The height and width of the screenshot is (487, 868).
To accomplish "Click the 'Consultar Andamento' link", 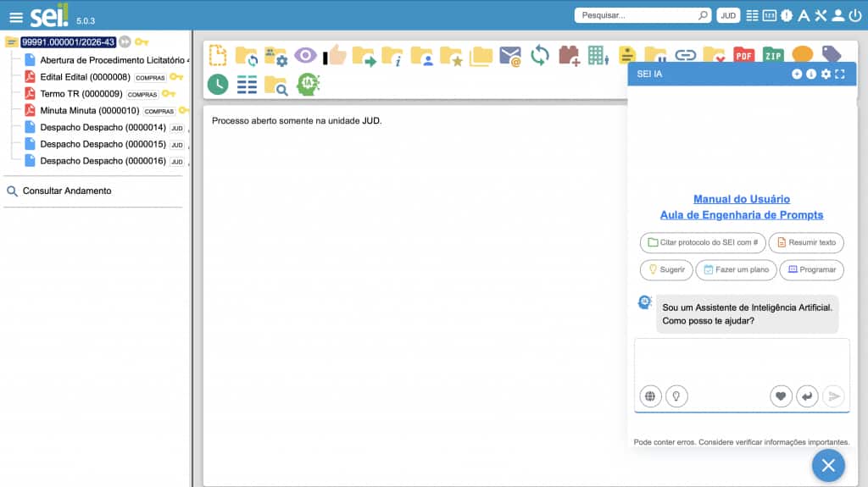I will 66,191.
